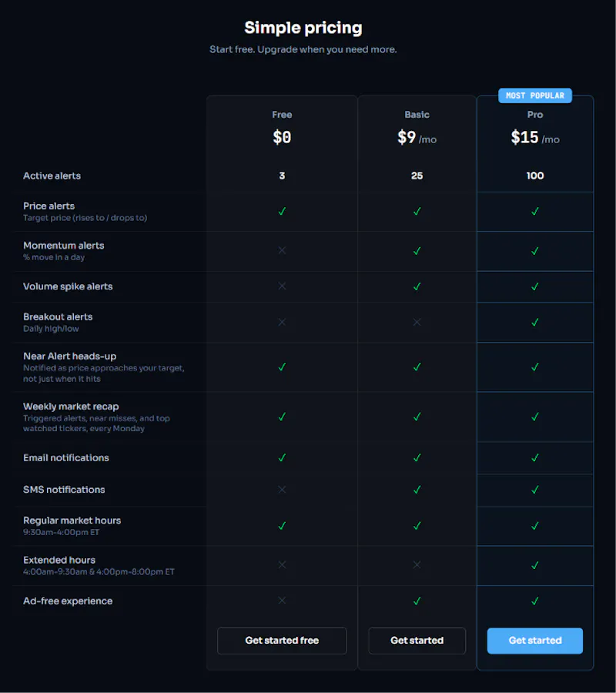Click checkmark for Near Alert heads-up in Free column

point(282,367)
